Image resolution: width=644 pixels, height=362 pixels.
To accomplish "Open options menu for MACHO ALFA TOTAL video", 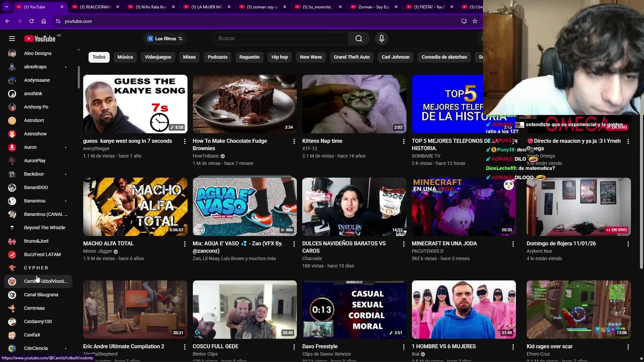I will [184, 244].
